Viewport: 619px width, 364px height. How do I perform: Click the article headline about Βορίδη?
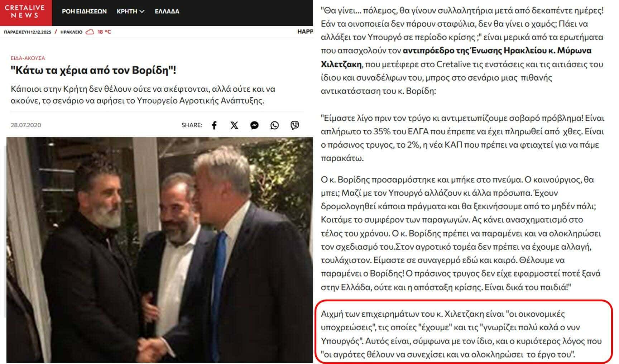[93, 70]
